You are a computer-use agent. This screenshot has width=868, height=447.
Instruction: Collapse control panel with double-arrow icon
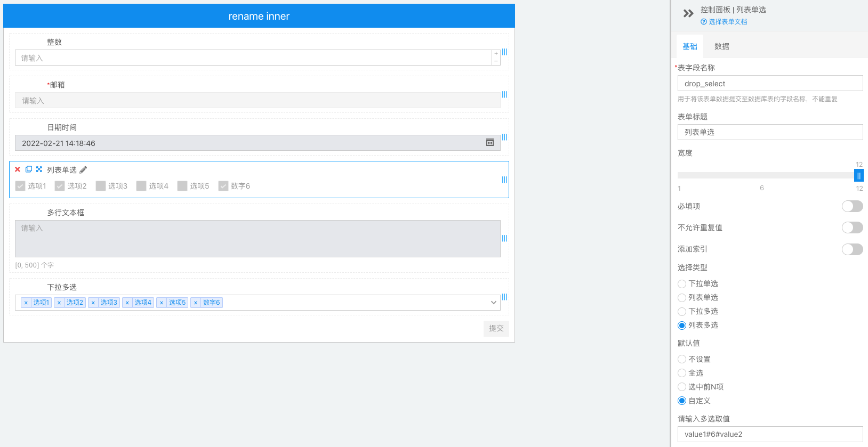[688, 13]
